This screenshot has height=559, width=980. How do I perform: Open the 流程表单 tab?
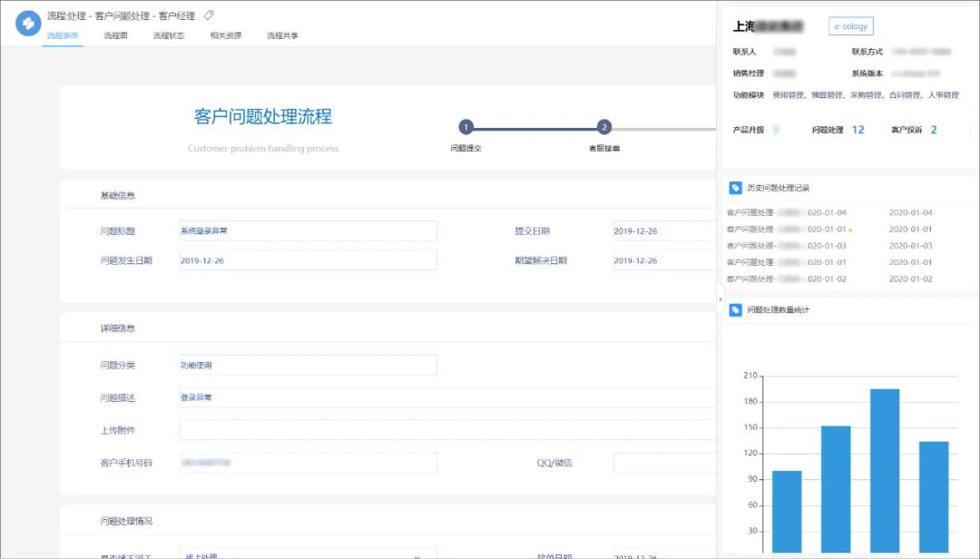(x=63, y=35)
